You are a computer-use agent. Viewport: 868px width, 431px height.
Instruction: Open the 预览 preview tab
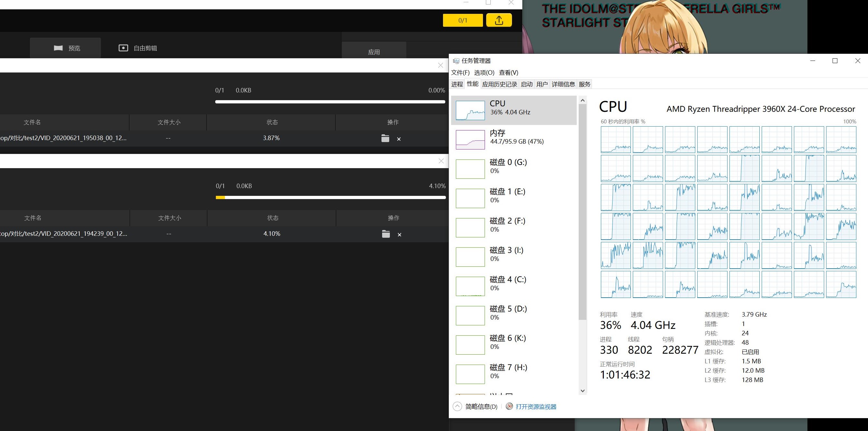(x=65, y=48)
